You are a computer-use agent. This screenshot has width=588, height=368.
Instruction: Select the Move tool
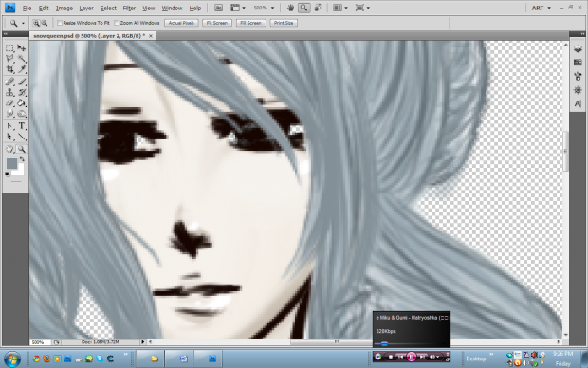pyautogui.click(x=22, y=48)
